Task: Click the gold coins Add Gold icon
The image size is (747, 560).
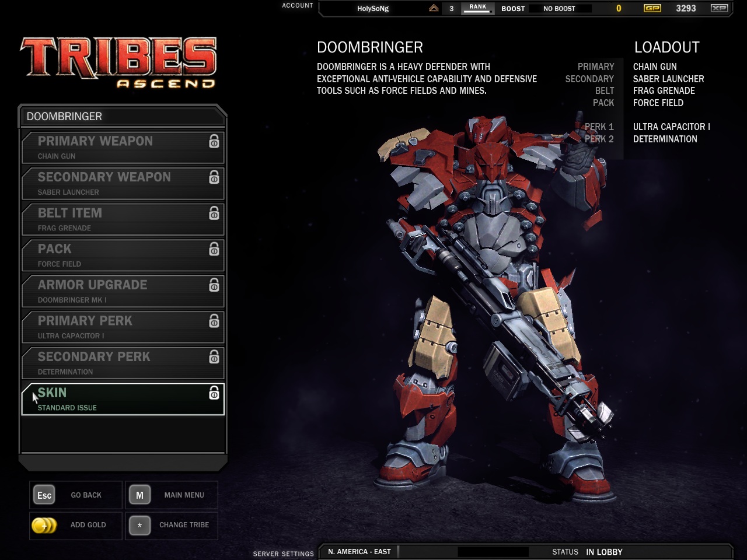Action: 44,525
